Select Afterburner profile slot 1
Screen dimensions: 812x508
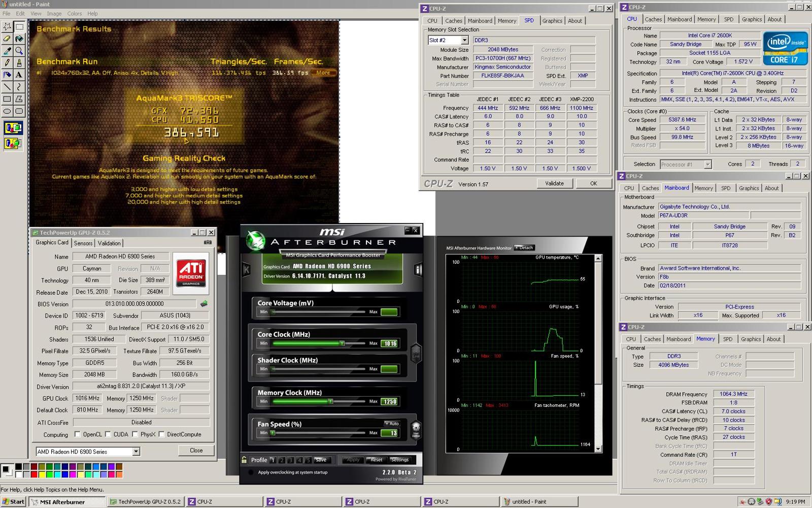pos(273,460)
